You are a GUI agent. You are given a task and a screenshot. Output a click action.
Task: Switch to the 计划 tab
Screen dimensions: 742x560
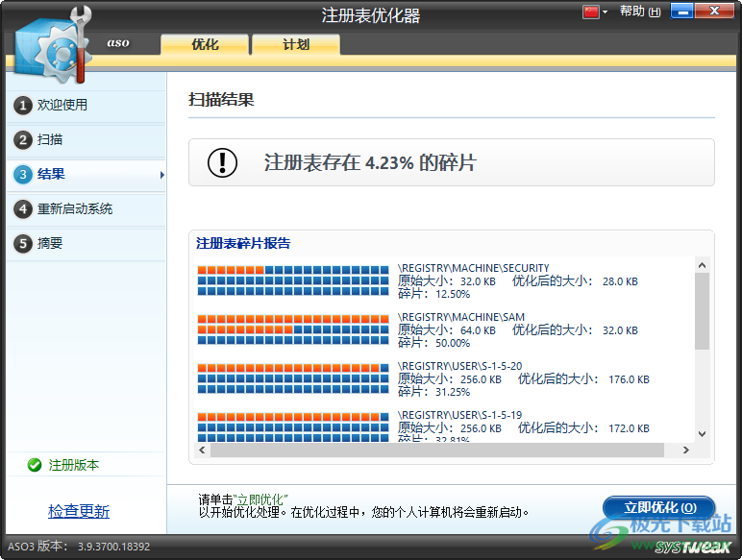point(296,44)
